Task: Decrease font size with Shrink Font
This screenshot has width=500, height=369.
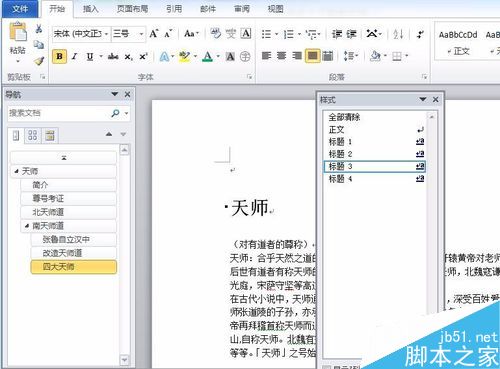Action: pos(168,34)
